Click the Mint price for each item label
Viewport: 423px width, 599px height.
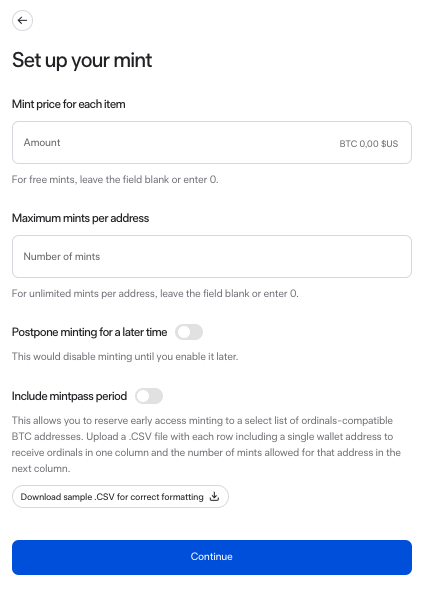click(68, 104)
